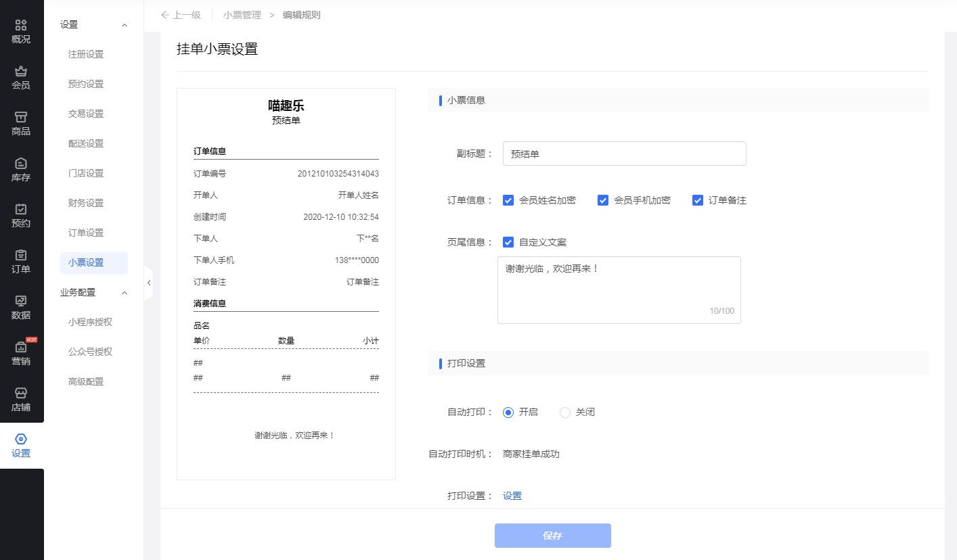Click the order number 201210103254314043
957x560 pixels.
point(338,174)
